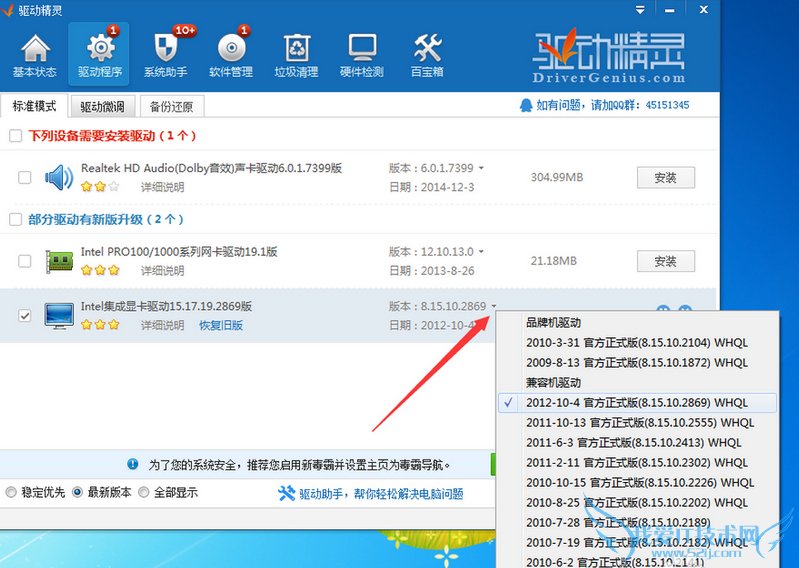This screenshot has height=568, width=799.
Task: Click the 304.99MB size value
Action: [556, 177]
